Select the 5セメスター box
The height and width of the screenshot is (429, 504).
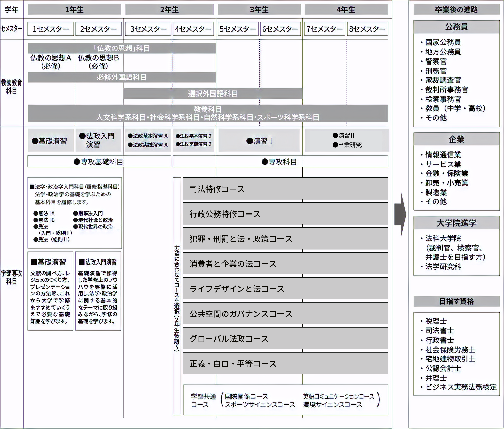point(238,29)
